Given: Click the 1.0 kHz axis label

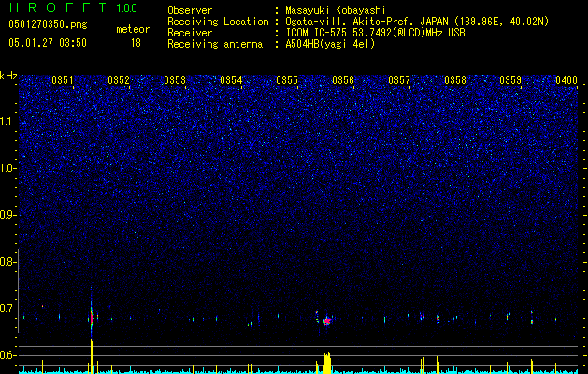Looking at the screenshot, I should (x=7, y=168).
